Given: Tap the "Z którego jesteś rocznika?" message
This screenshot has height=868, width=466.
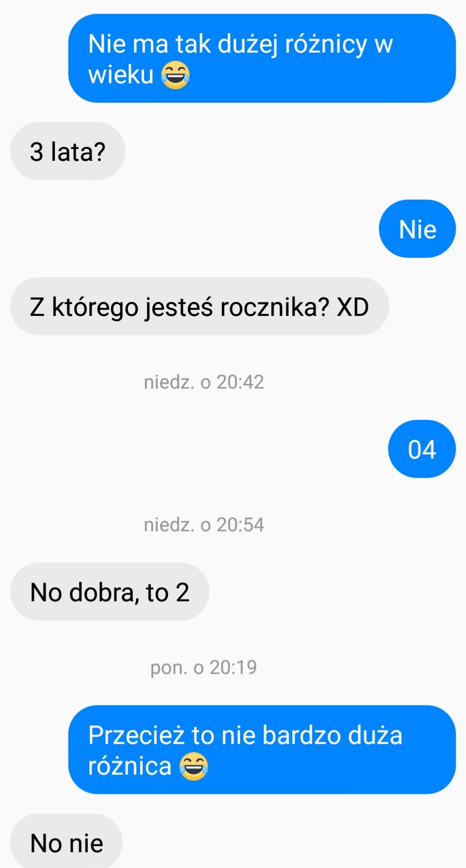Looking at the screenshot, I should (200, 306).
